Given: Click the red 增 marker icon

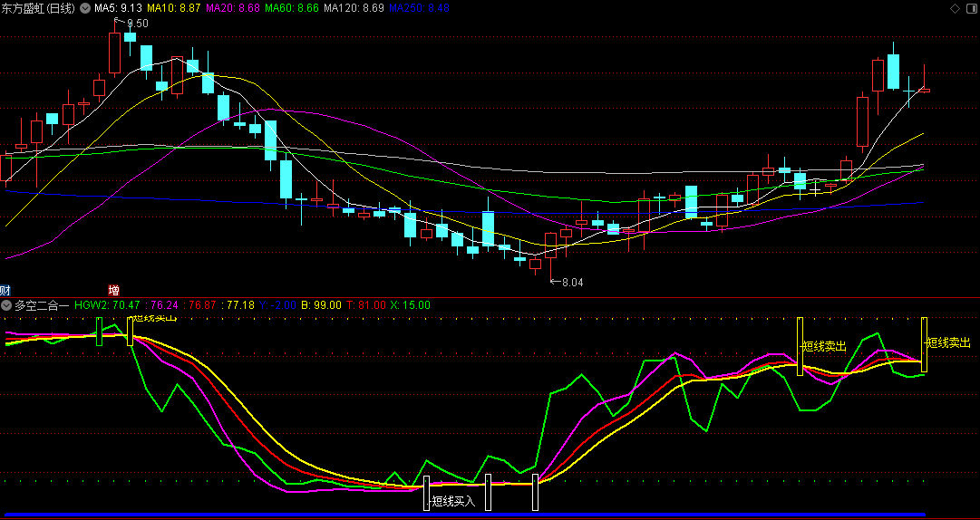Looking at the screenshot, I should click(x=113, y=290).
